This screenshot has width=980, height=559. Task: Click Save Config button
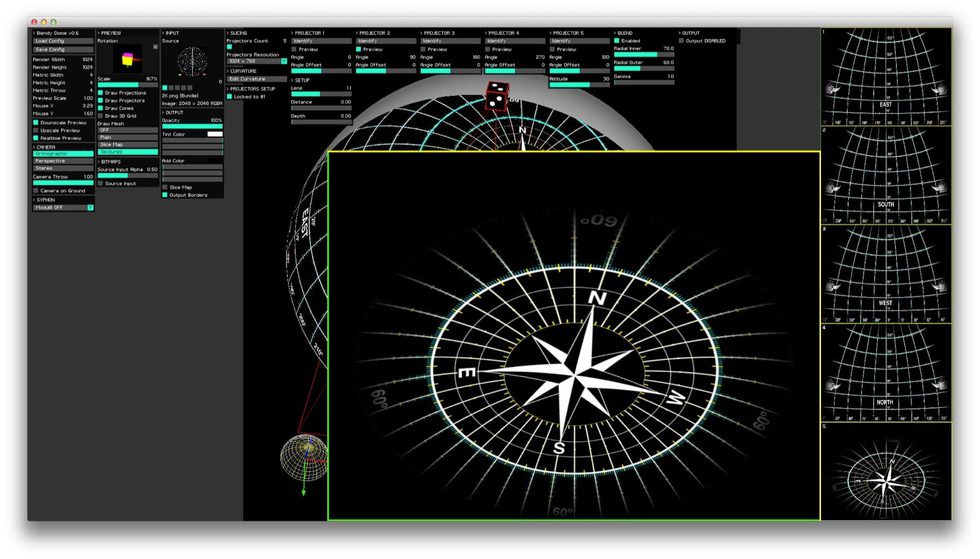click(x=63, y=49)
